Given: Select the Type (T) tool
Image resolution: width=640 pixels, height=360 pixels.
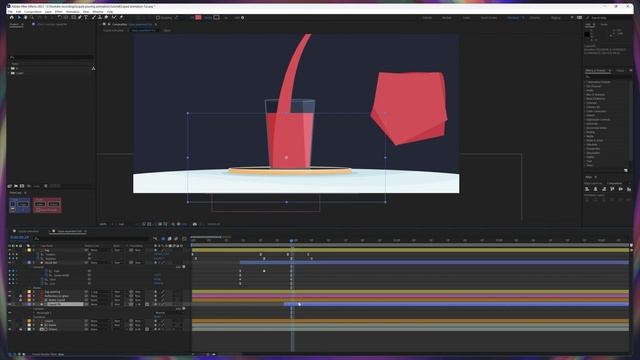Looking at the screenshot, I should point(86,18).
